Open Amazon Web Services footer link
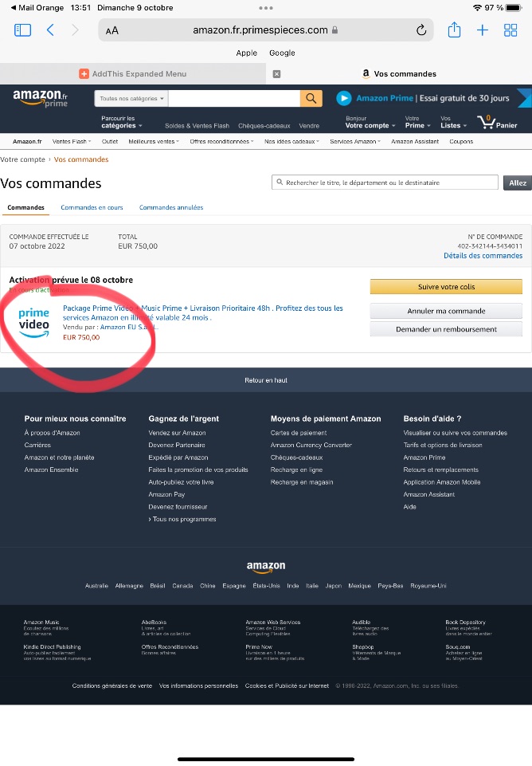 tap(273, 623)
